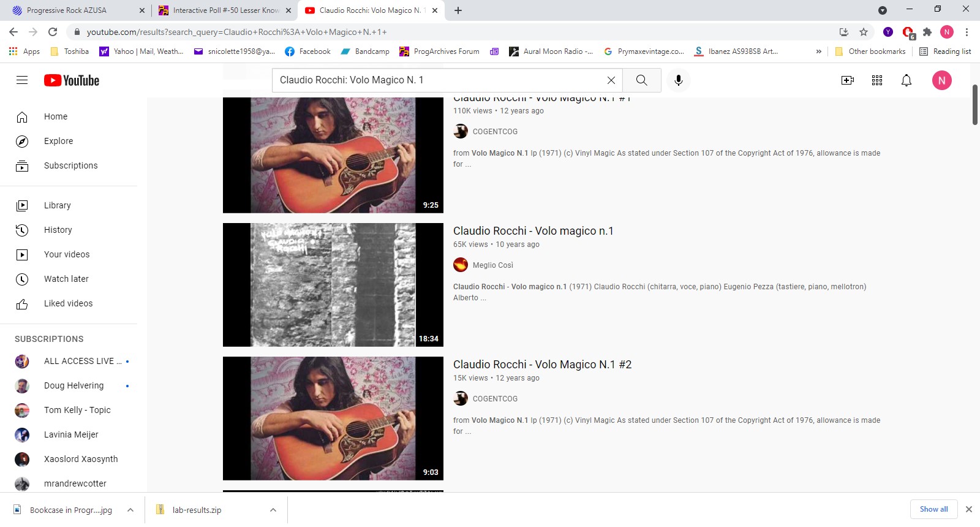
Task: Open mrandrewcotter subscription
Action: click(x=69, y=483)
